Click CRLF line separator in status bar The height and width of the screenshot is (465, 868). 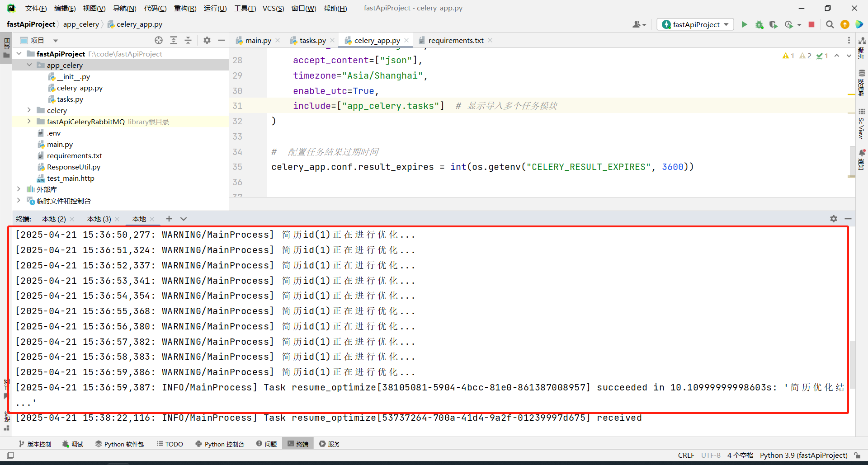(686, 456)
